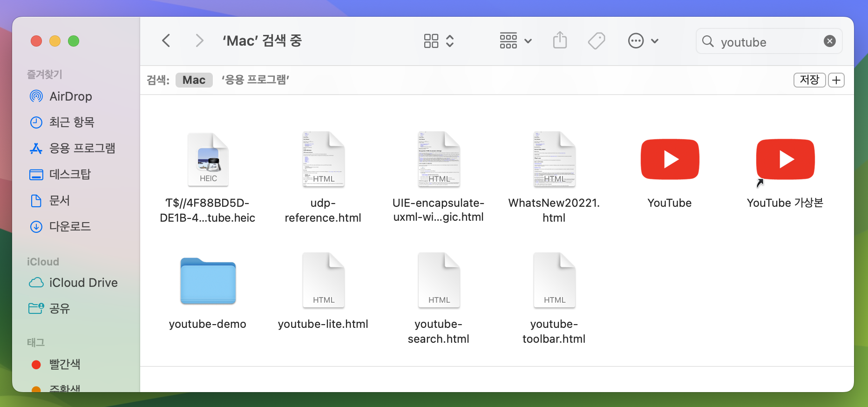Click the search field containing youtube
This screenshot has height=407, width=868.
click(x=769, y=41)
